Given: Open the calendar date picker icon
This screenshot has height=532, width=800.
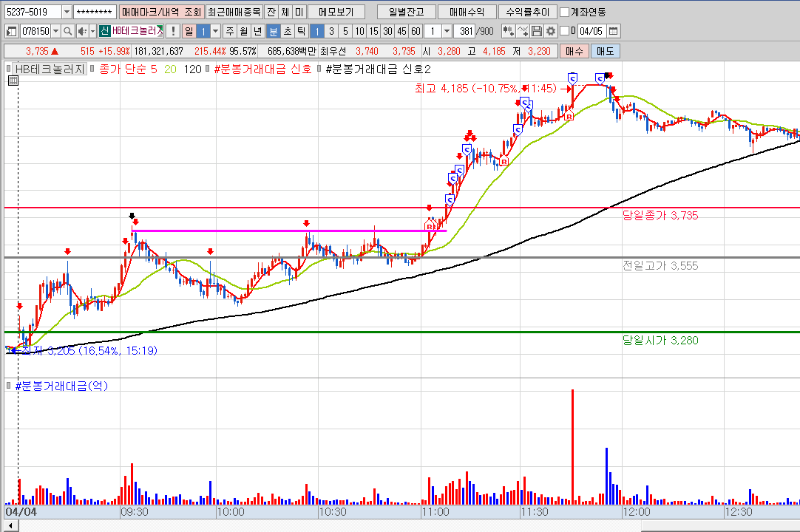Looking at the screenshot, I should [x=613, y=31].
